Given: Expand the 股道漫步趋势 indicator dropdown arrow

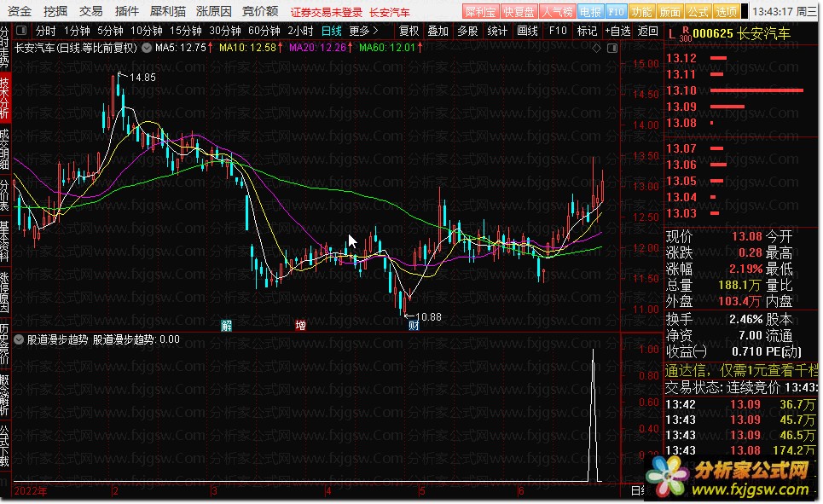Looking at the screenshot, I should (19, 339).
